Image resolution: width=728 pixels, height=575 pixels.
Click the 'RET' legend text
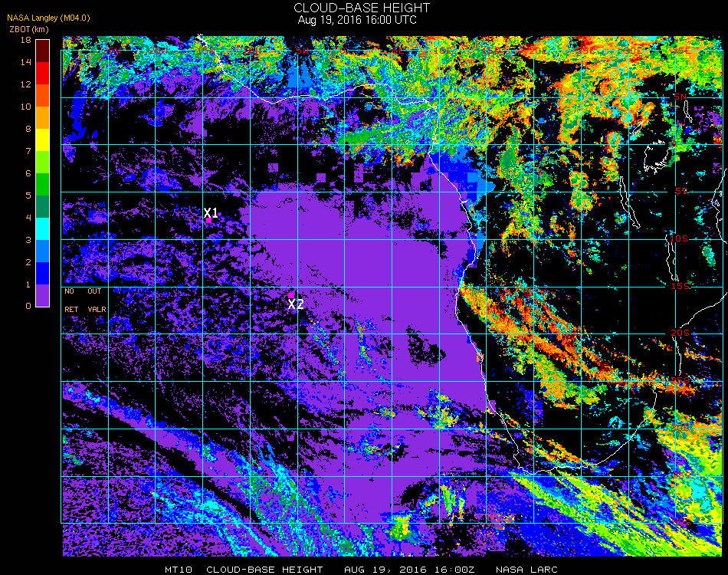click(71, 309)
